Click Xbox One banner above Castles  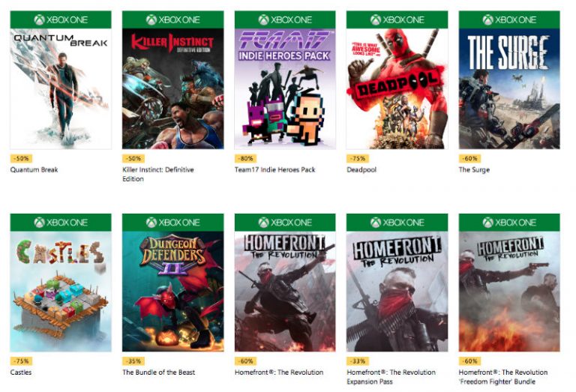(x=60, y=222)
